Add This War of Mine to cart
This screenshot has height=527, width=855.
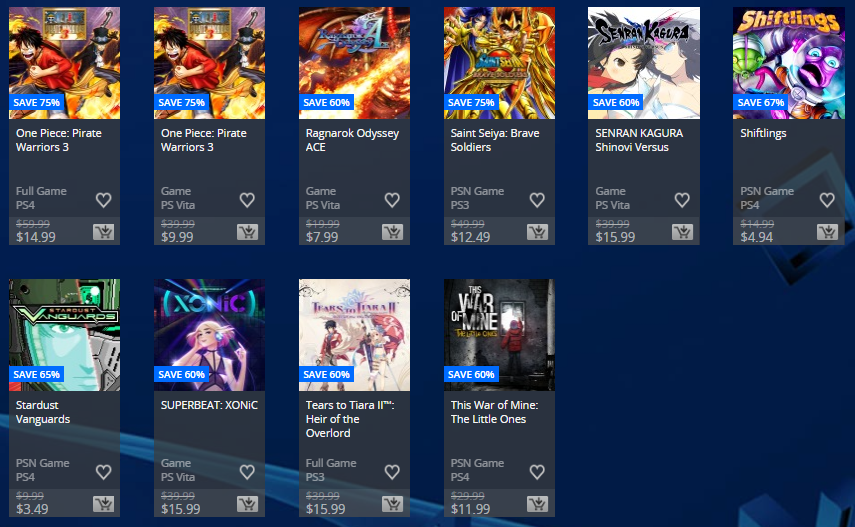point(538,504)
